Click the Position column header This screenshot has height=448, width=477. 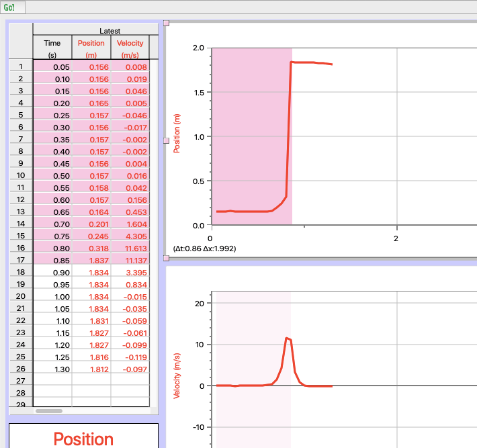91,48
